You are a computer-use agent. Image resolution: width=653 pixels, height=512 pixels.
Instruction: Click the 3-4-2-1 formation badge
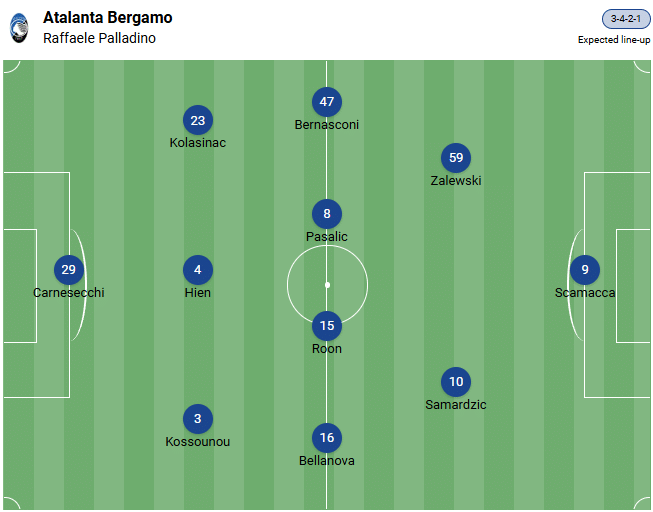coord(626,19)
